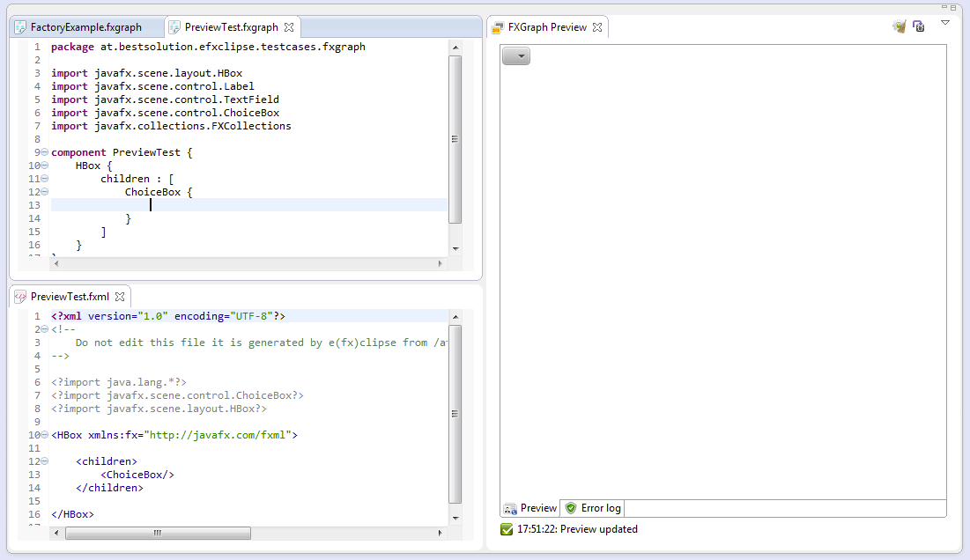Open the empty ChoiceBox dropdown in preview
970x560 pixels.
coord(516,56)
